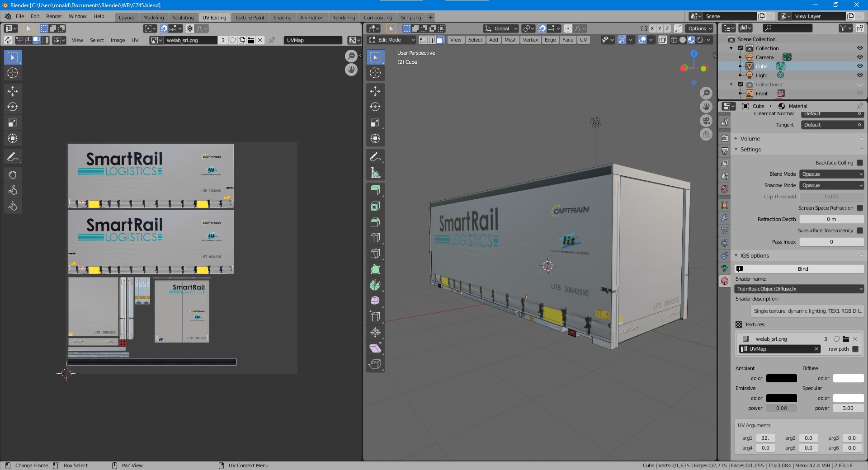Screen dimensions: 868x470
Task: Select the Extrude Region tool
Action: click(375, 190)
